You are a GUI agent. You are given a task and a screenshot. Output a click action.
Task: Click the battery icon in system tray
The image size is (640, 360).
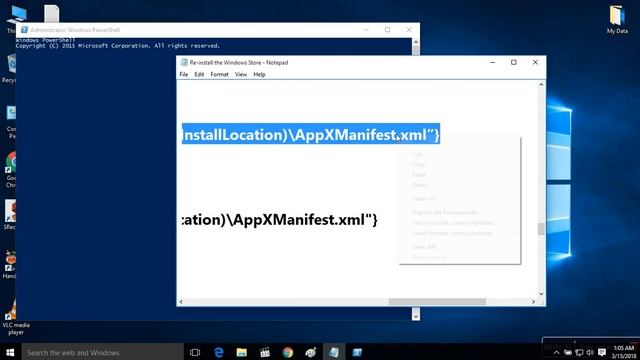point(568,353)
